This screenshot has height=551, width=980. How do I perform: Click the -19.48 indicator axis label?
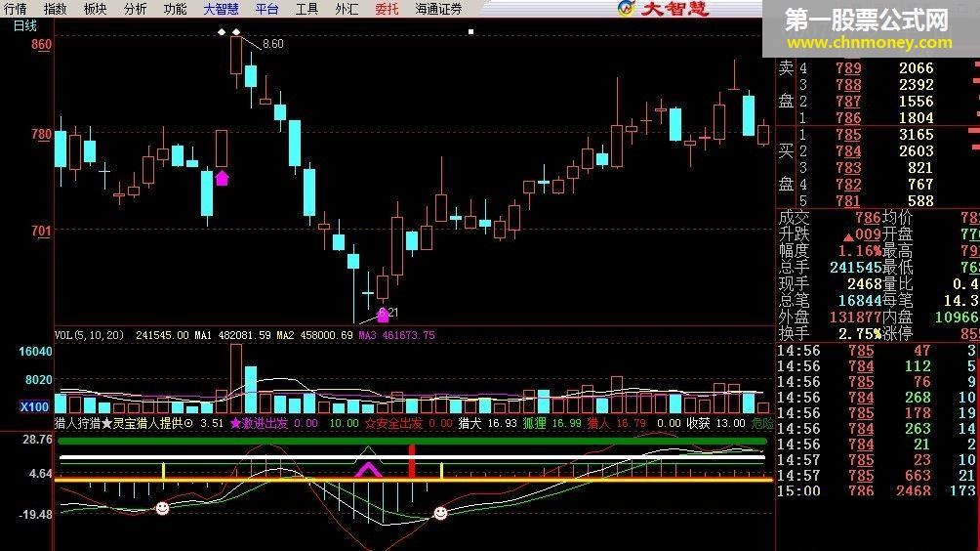pyautogui.click(x=35, y=515)
